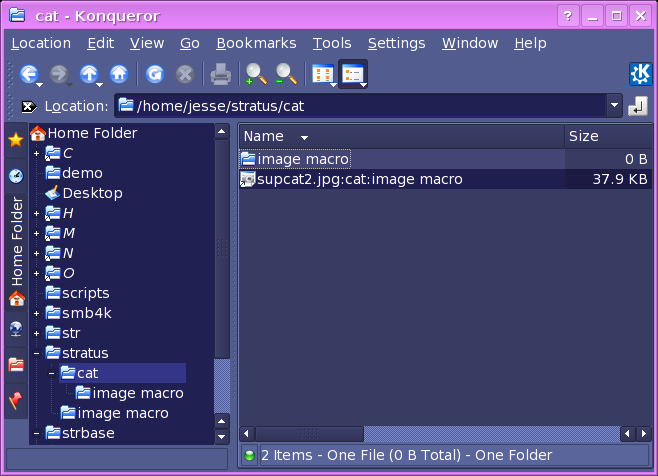Zoom in with the magnifier plus icon
Viewport: 658px width, 476px height.
click(x=256, y=74)
